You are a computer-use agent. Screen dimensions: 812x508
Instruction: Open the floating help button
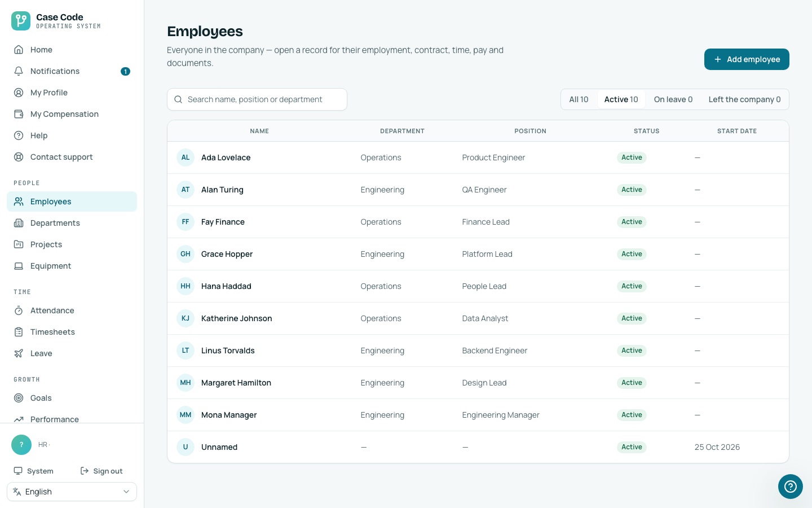[791, 487]
